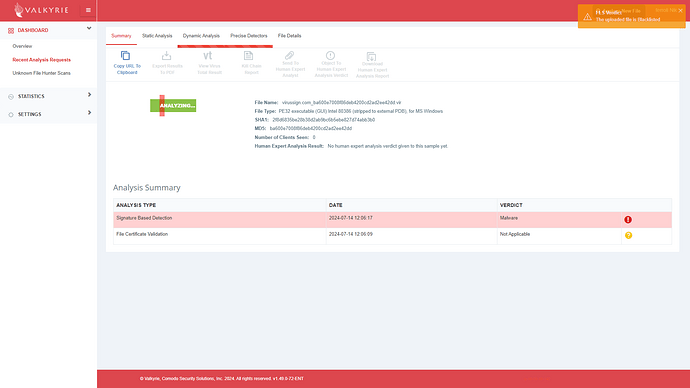Download Human Expert Analysis Report icon

[371, 56]
